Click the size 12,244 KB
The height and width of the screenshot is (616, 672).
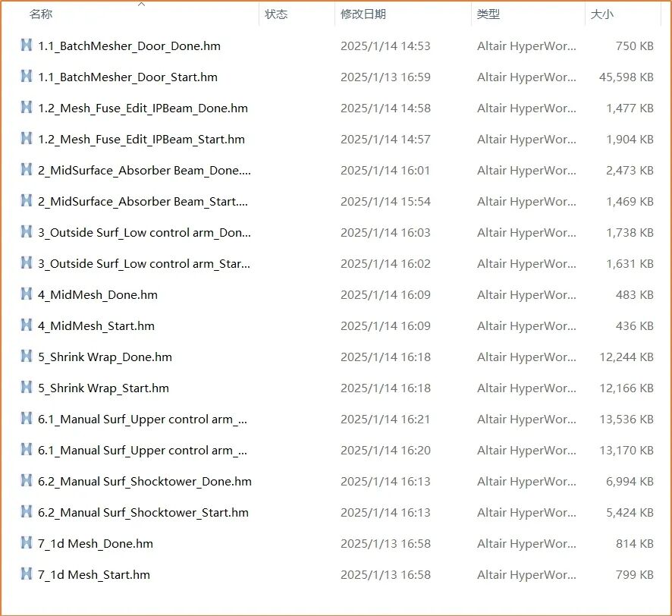click(x=626, y=357)
